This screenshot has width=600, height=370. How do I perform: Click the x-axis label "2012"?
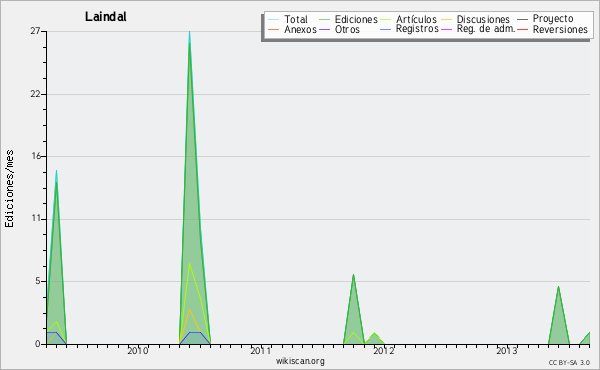pos(384,350)
